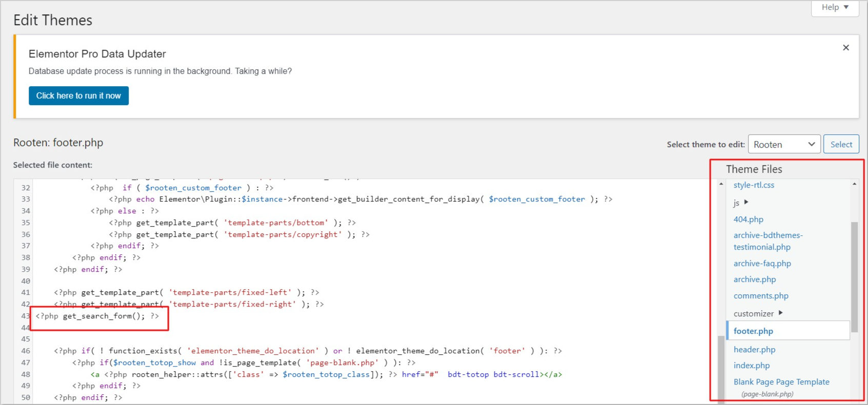Open the Help dropdown tab

click(x=835, y=8)
